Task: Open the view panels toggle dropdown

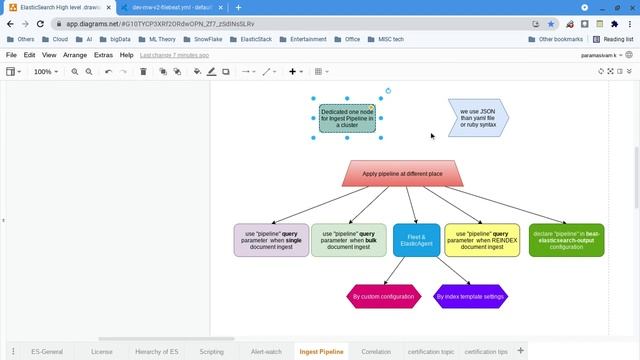Action: (13, 72)
